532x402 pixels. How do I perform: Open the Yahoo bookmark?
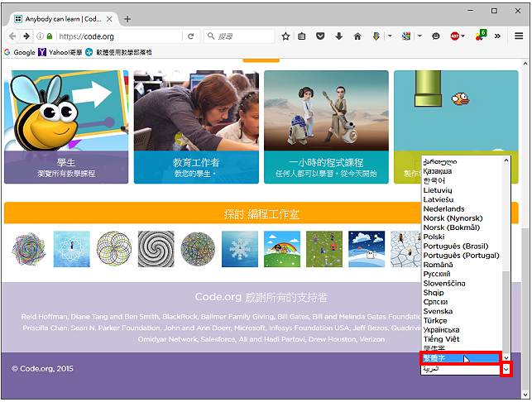[60, 52]
